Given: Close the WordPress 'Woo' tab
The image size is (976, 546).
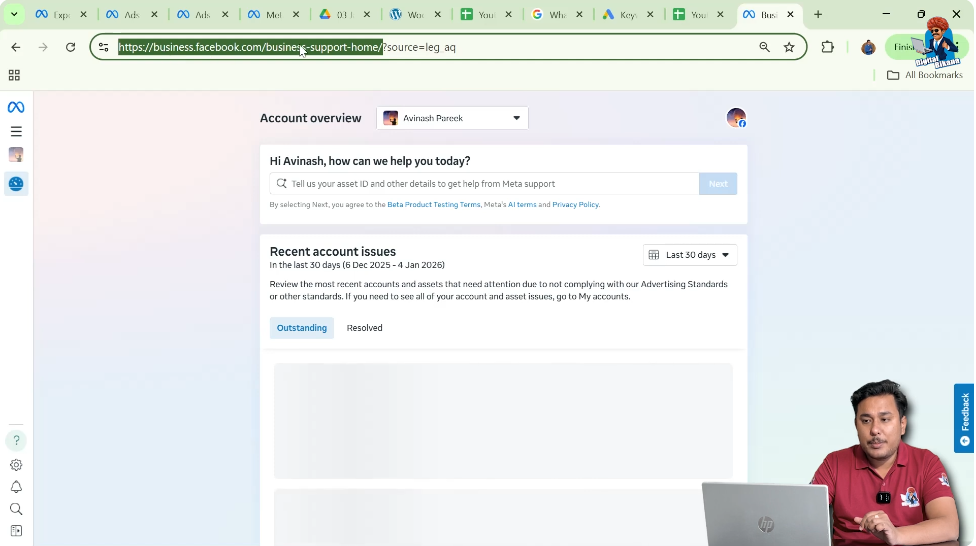Looking at the screenshot, I should coord(438,14).
